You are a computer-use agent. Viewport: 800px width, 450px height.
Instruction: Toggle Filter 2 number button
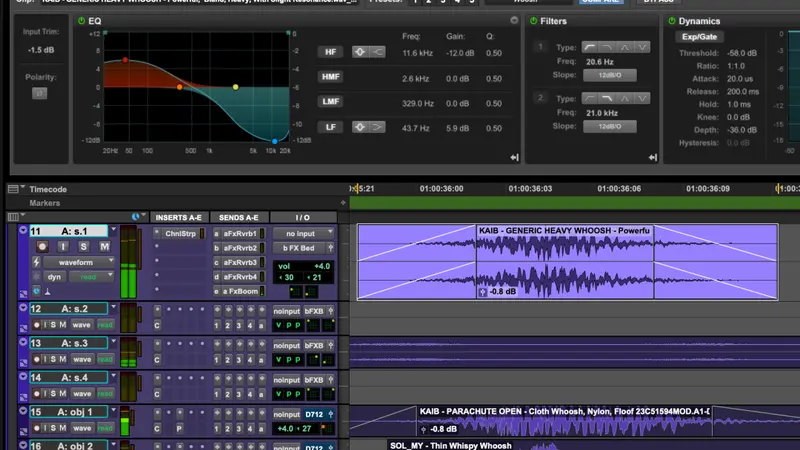(540, 97)
